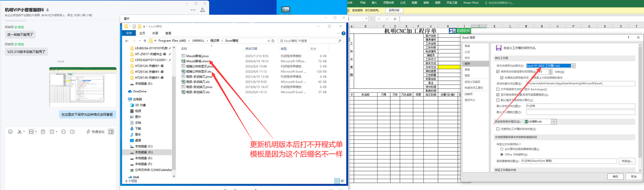The image size is (644, 190).
Task: Open the file format dropdown Excel 97-2003
Action: click(573, 65)
